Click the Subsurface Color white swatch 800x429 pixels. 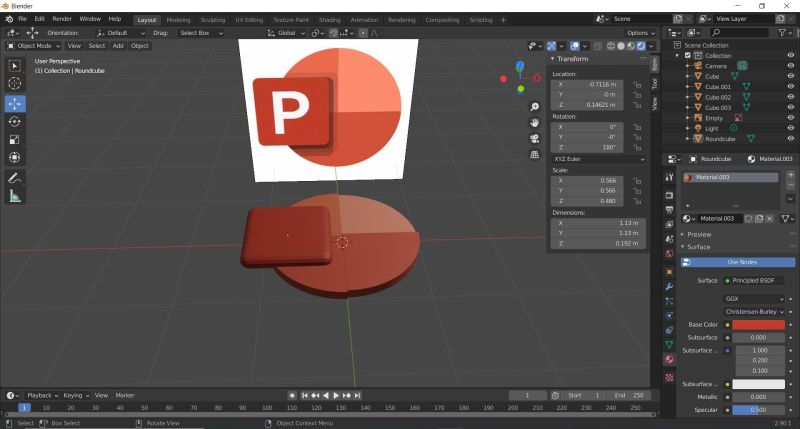point(759,384)
